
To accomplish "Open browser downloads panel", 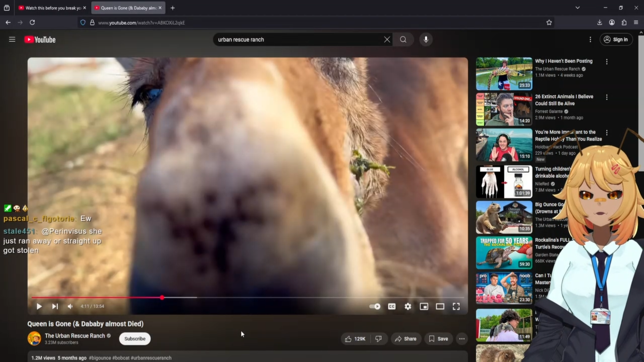I will point(599,22).
